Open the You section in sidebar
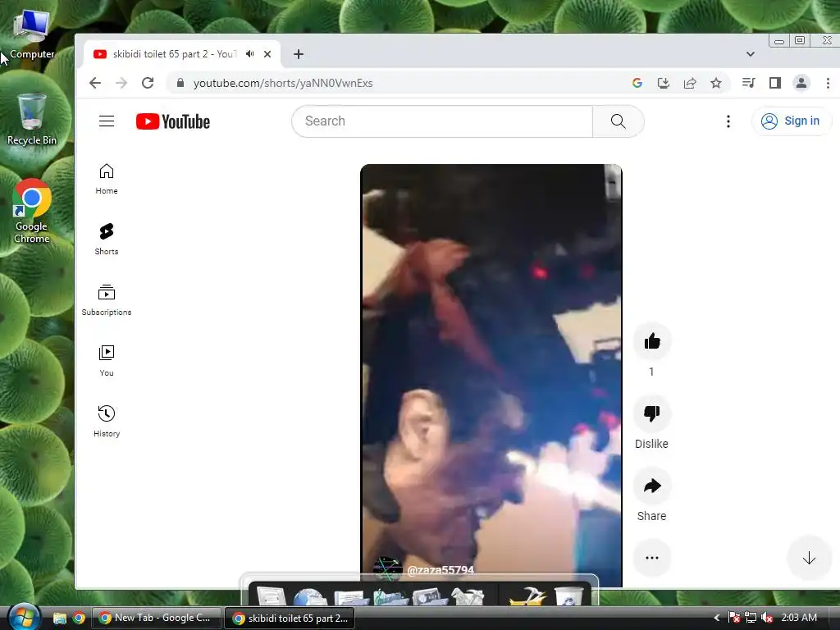The image size is (840, 630). click(107, 361)
